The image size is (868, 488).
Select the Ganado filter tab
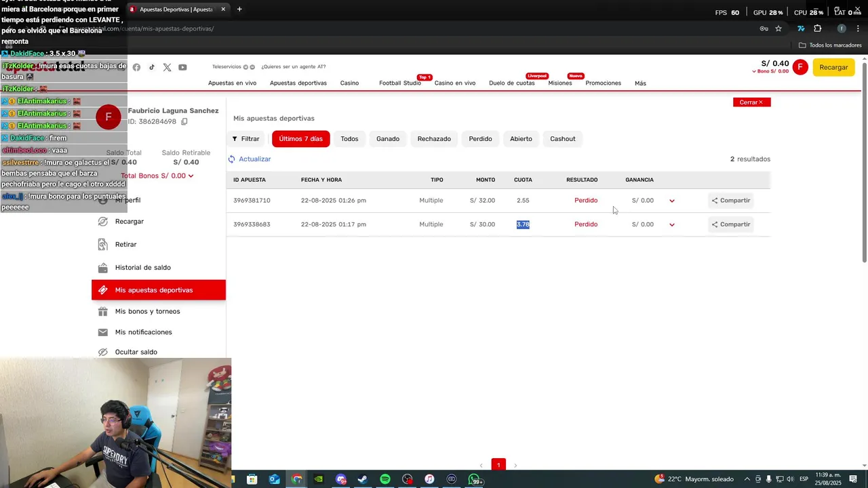[388, 139]
